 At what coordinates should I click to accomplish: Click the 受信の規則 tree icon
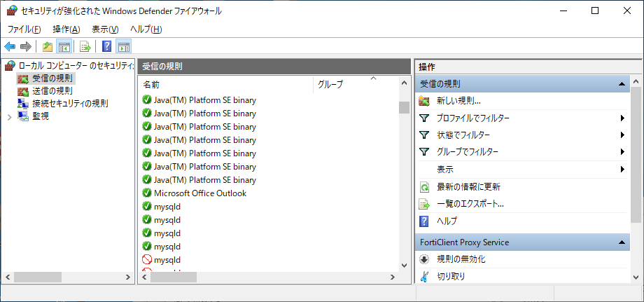[23, 78]
